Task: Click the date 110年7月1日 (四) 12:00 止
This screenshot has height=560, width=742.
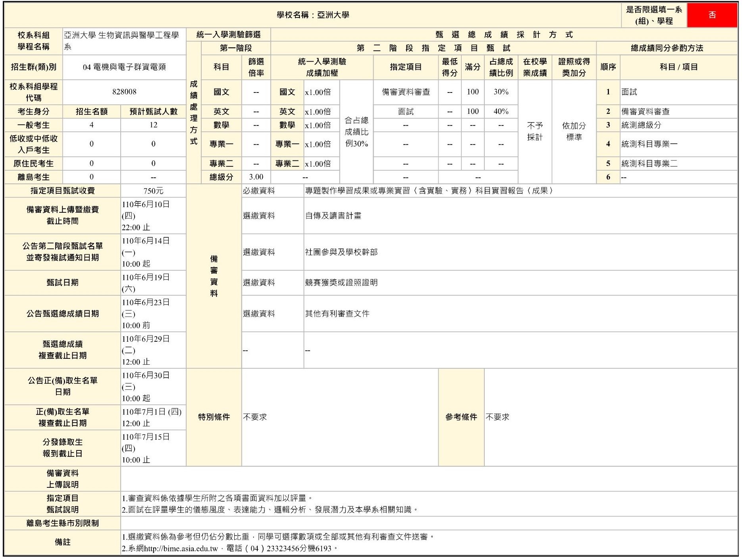Action: [x=152, y=418]
